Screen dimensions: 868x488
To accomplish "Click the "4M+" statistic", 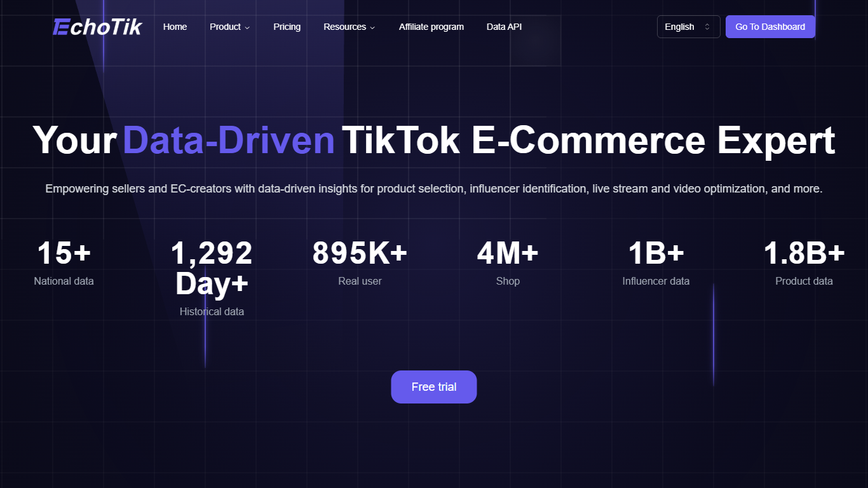I will (x=508, y=253).
